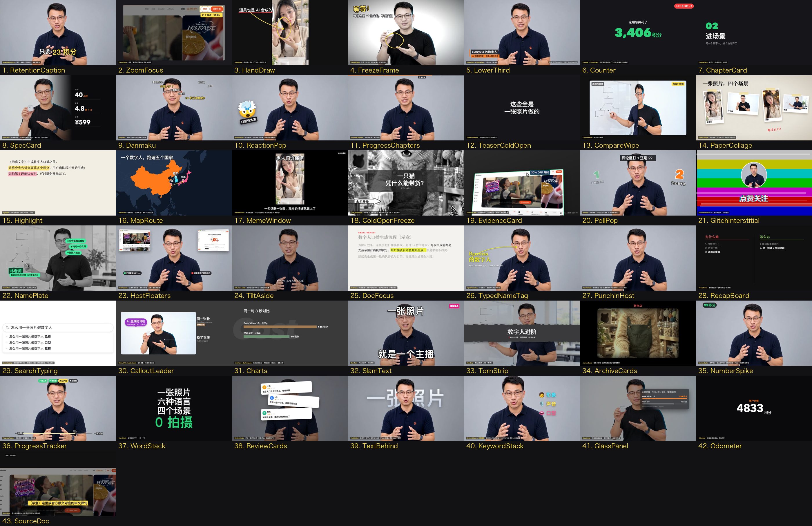This screenshot has width=812, height=526.
Task: Click the SearchTyping thumbnail
Action: pos(58,333)
